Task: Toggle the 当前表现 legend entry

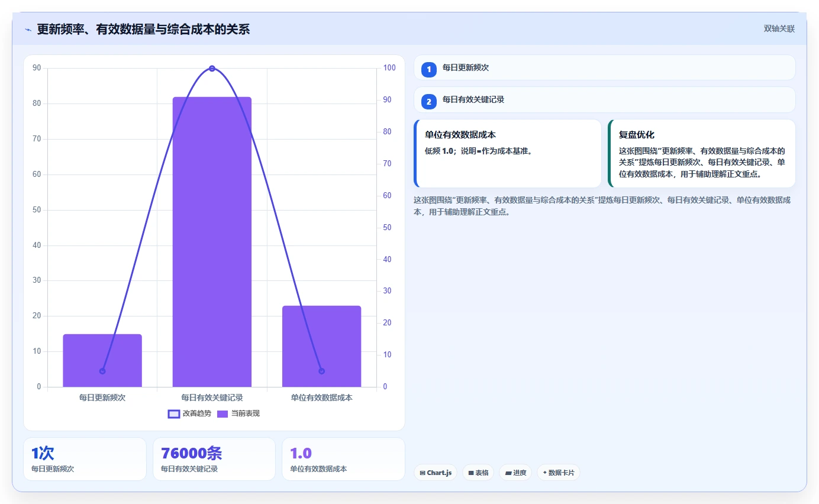Action: [238, 413]
